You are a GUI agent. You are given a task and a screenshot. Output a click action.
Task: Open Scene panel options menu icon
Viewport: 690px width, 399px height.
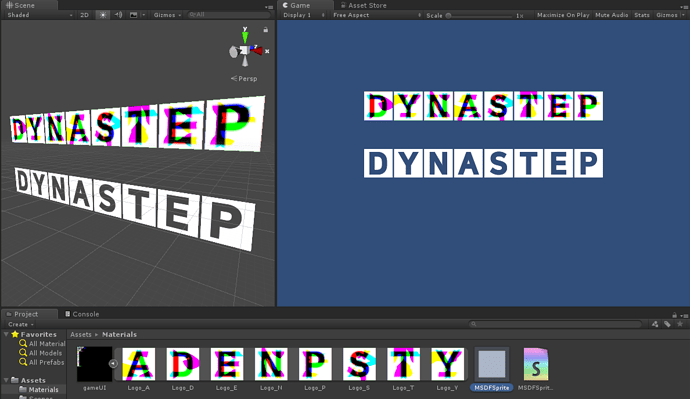(269, 7)
